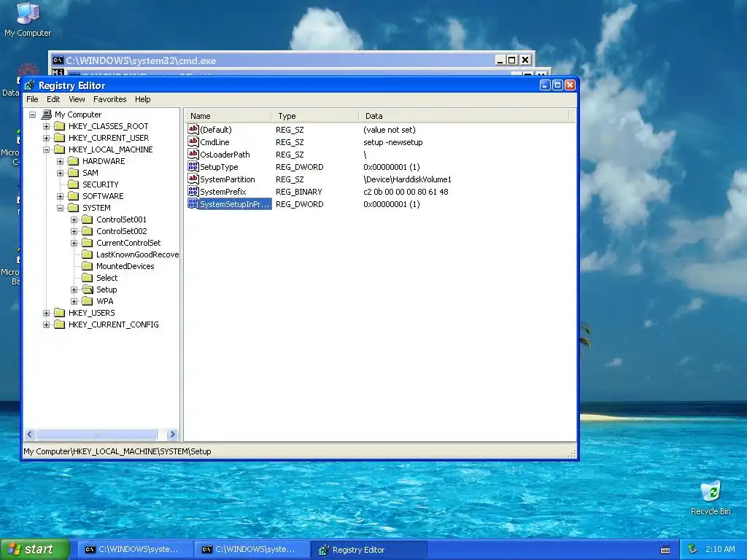This screenshot has width=747, height=560.
Task: Collapse the My Computer tree root
Action: [32, 114]
